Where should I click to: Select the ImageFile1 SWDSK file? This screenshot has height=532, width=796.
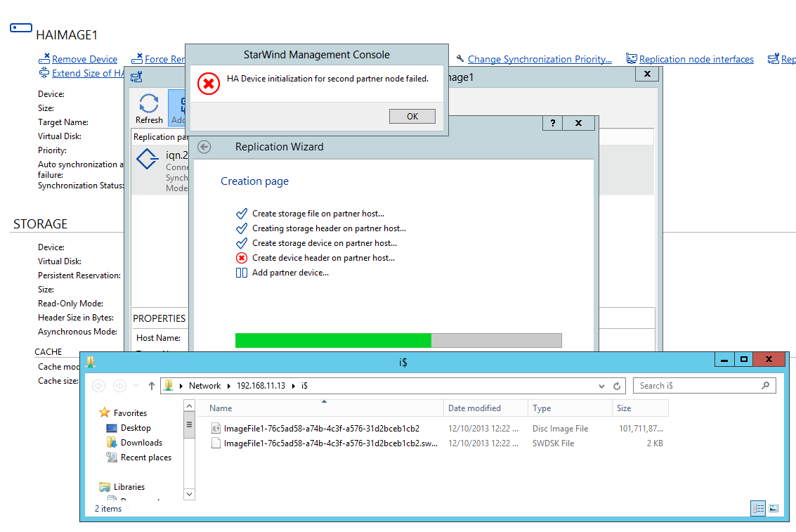click(x=436, y=443)
